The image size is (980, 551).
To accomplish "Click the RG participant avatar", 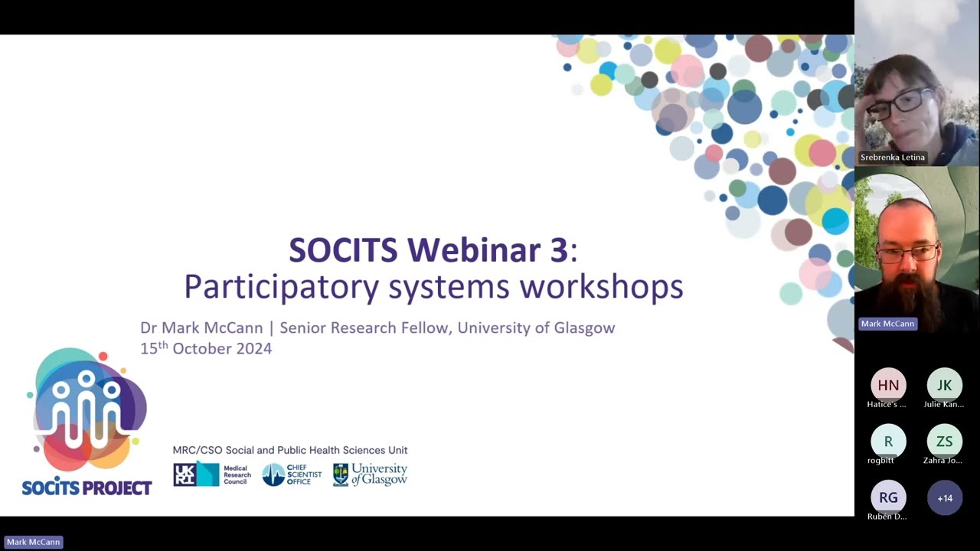I will [x=888, y=498].
